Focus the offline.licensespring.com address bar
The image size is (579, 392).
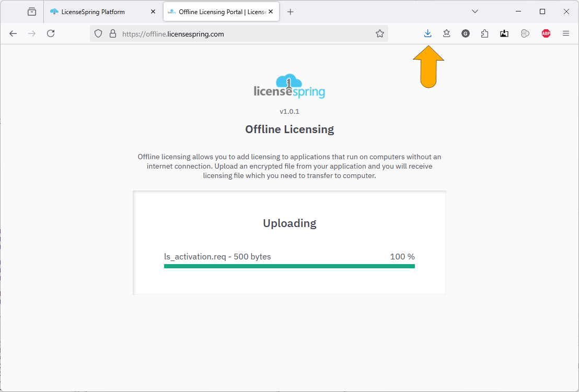239,34
